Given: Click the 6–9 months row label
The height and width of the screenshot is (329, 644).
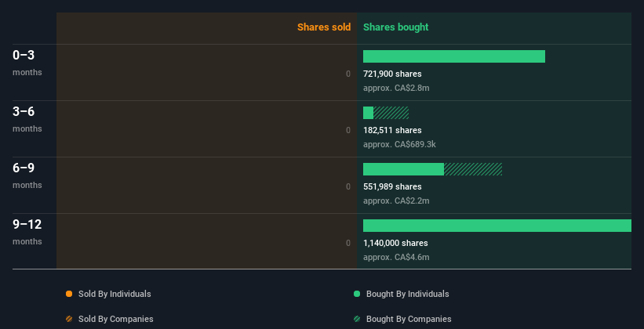Looking at the screenshot, I should click(x=27, y=175).
